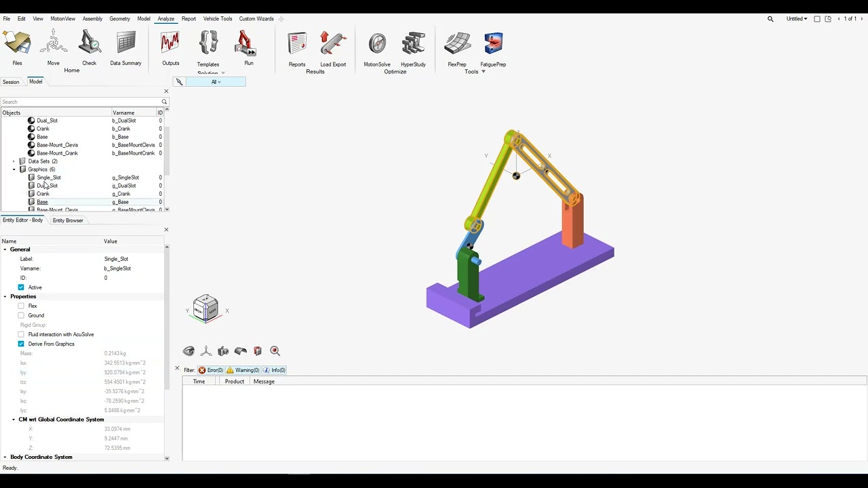
Task: Click the red section cut icon
Action: [258, 351]
